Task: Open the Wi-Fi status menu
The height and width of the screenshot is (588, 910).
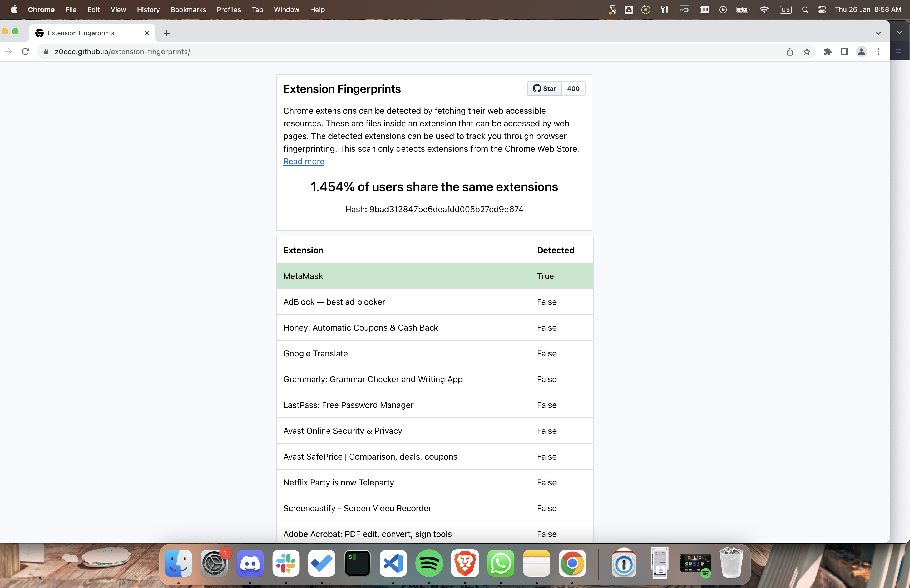Action: (764, 9)
